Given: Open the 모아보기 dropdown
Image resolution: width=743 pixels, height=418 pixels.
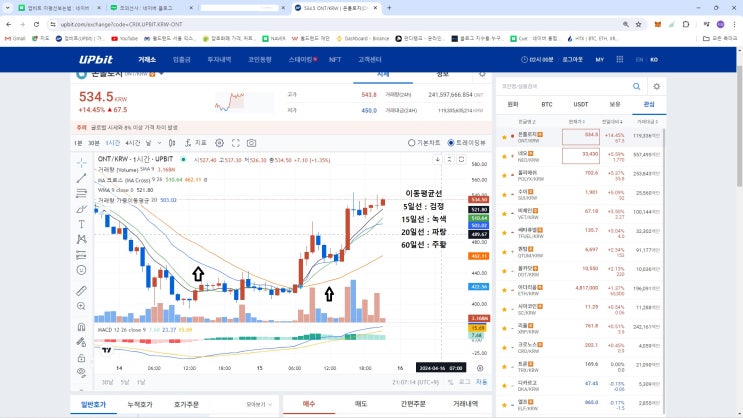Looking at the screenshot, I should click(x=259, y=404).
